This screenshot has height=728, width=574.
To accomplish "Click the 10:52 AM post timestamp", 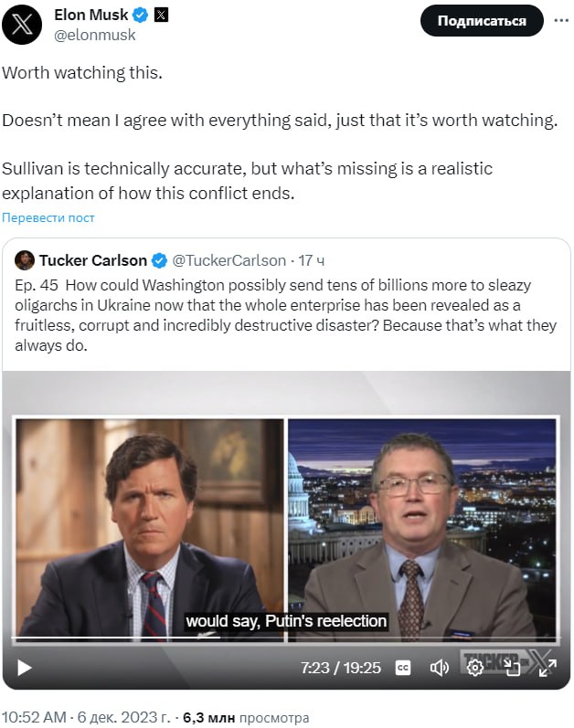I will point(35,717).
